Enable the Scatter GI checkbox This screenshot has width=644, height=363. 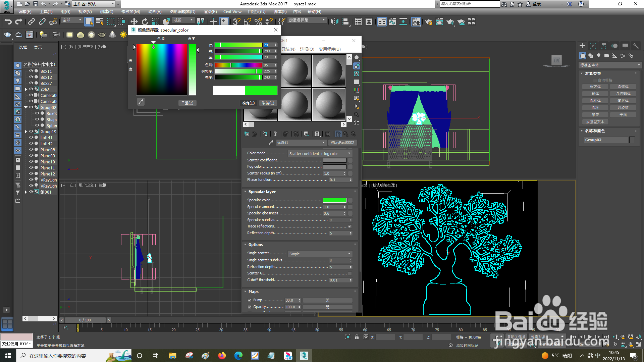point(350,273)
